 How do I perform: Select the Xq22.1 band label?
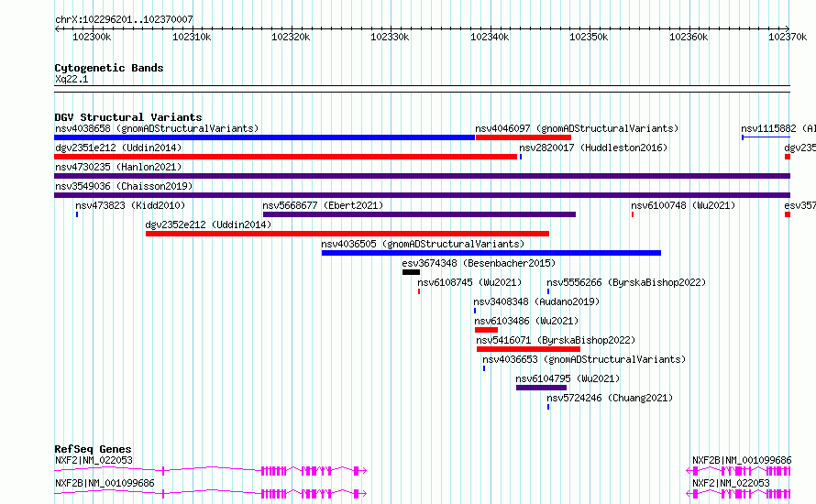(72, 79)
